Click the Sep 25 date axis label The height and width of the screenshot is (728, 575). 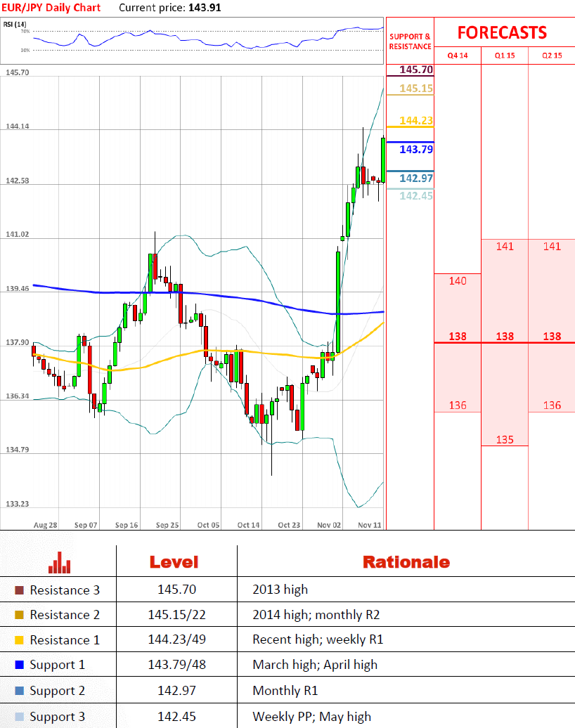(x=167, y=525)
